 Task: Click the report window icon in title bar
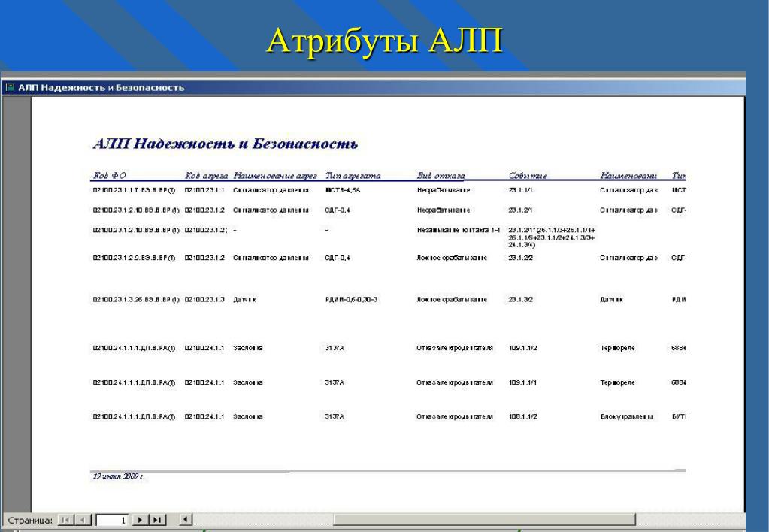9,88
